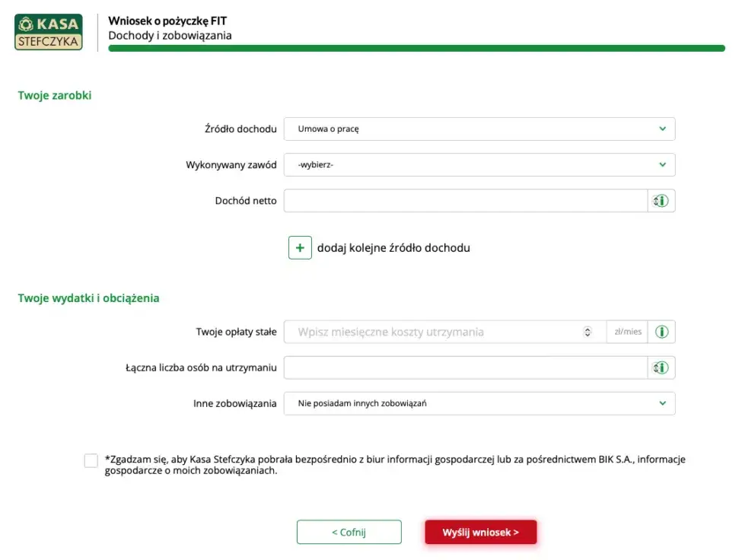Go back with the Cofnij button
The image size is (755, 560).
[349, 533]
